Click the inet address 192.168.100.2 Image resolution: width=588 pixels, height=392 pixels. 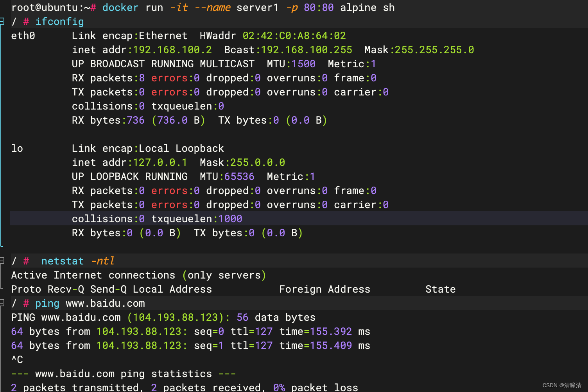pos(172,50)
